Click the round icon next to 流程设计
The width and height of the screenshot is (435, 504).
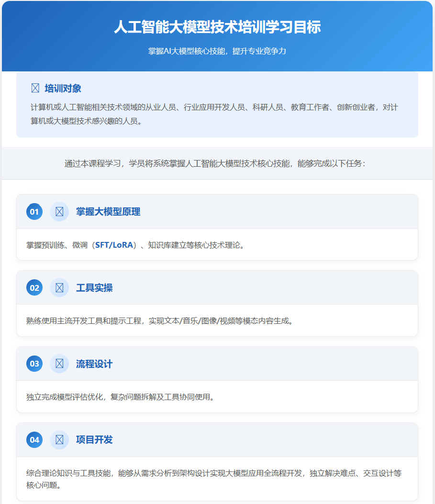(59, 364)
